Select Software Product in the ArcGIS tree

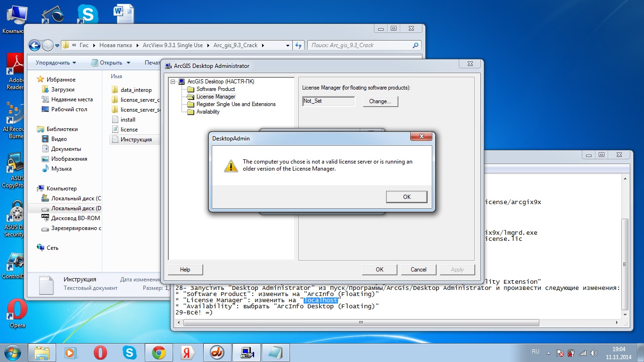215,89
